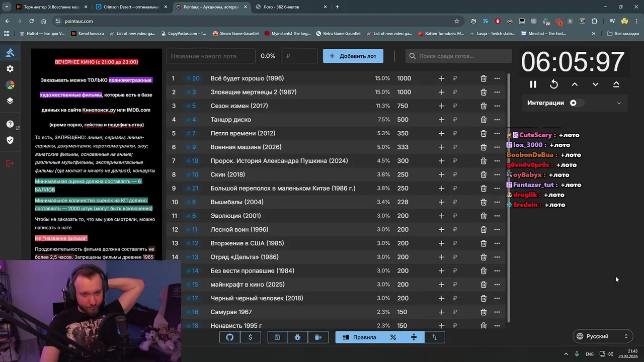Viewport: 644px width, 362px height.
Task: Open more options for Лесной воин (1996)
Action: tap(497, 230)
